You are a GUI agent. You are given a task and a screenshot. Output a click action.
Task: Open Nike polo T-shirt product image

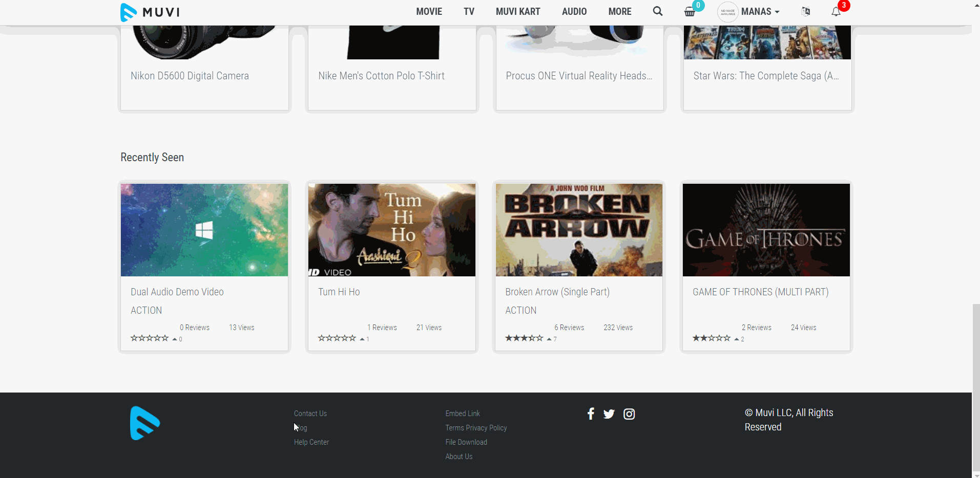392,42
